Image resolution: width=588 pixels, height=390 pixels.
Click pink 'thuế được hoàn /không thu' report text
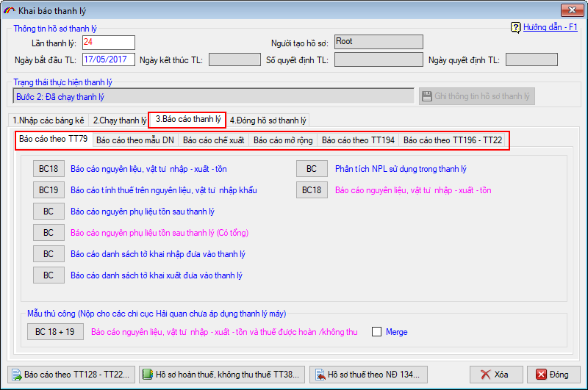[x=224, y=332]
